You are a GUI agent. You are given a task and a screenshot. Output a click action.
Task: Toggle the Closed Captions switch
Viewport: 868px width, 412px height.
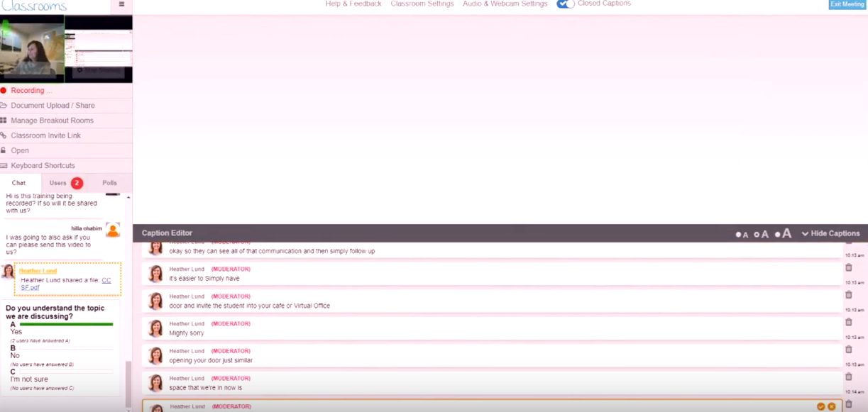[566, 4]
